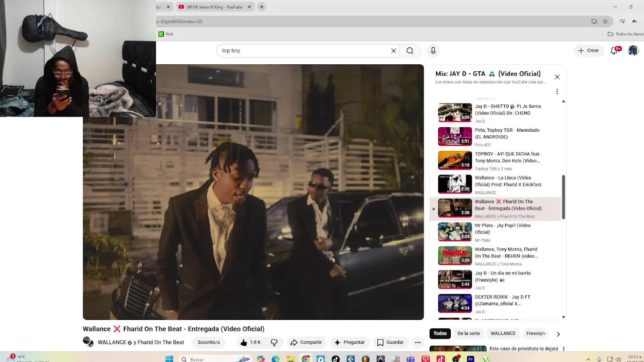Play Jay D - GHETTO from the playlist
This screenshot has width=644, height=362.
[496, 113]
